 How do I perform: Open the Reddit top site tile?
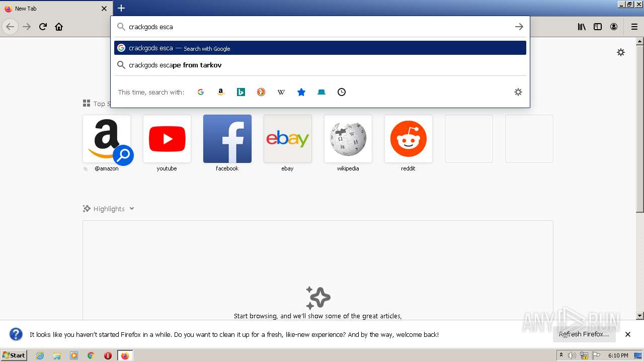409,139
